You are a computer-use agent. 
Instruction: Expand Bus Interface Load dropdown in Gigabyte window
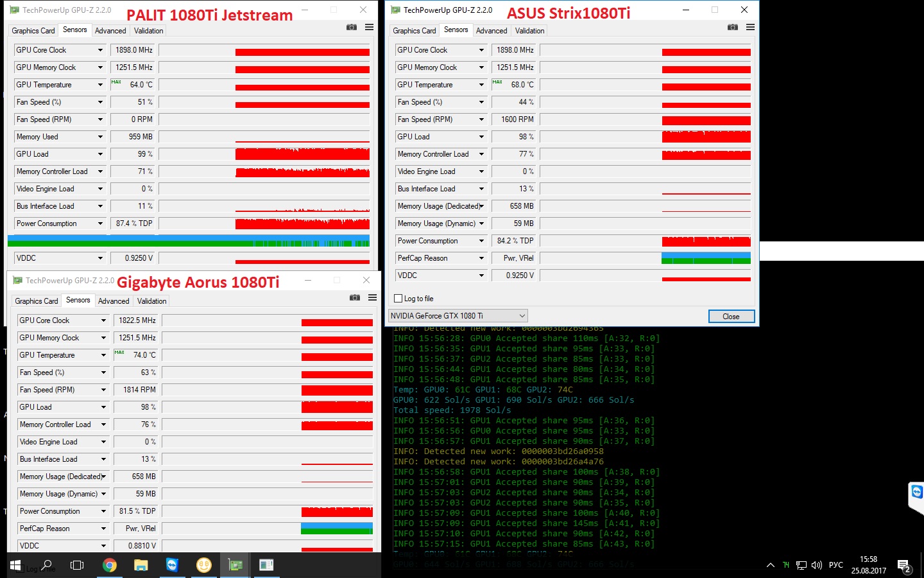point(103,459)
